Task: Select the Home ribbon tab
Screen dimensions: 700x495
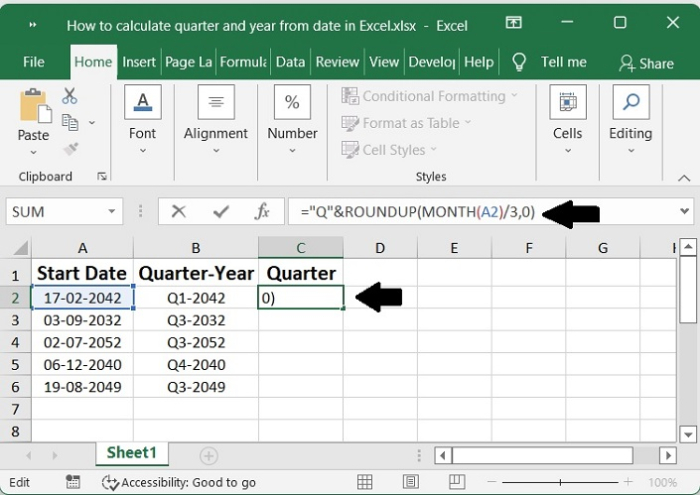Action: [x=93, y=62]
